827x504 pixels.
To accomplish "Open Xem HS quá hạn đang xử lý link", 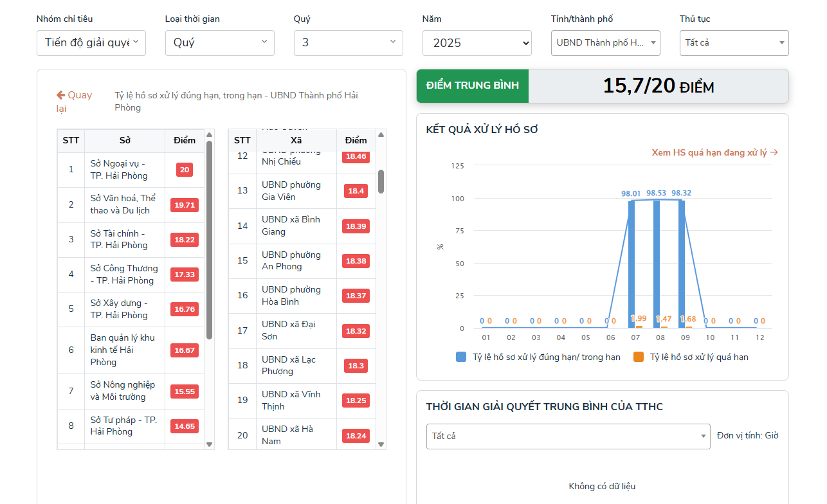I will click(715, 152).
